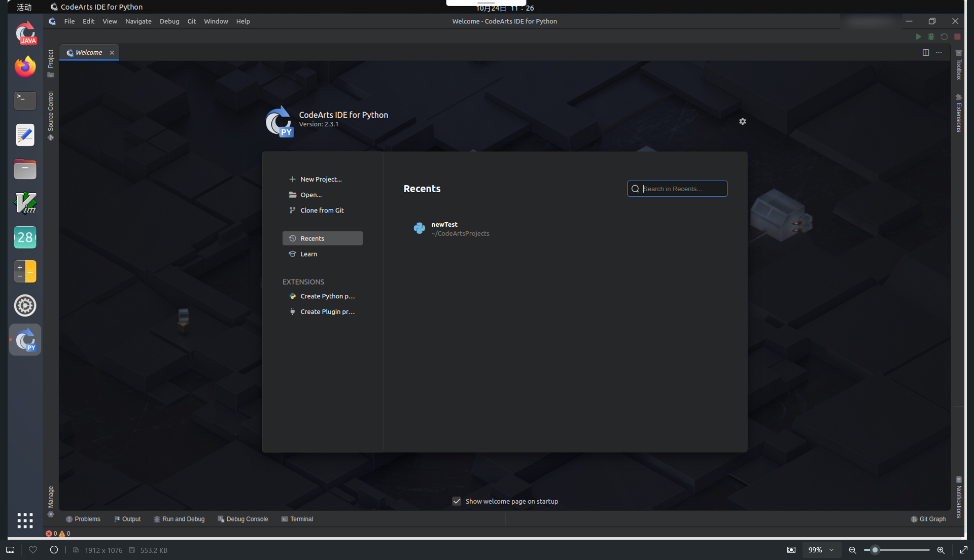Click New Project... link
This screenshot has width=974, height=560.
321,179
